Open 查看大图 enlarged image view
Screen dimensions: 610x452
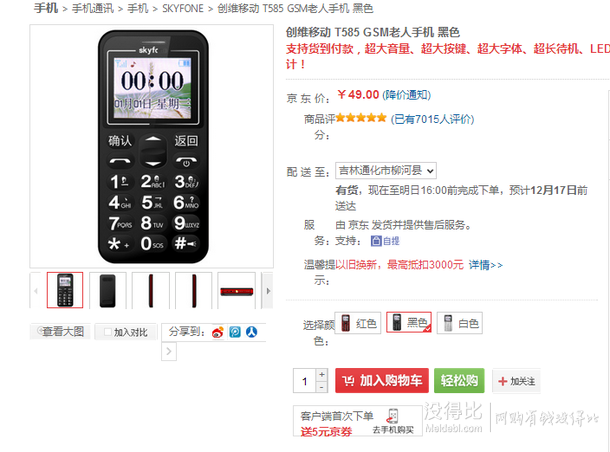60,331
